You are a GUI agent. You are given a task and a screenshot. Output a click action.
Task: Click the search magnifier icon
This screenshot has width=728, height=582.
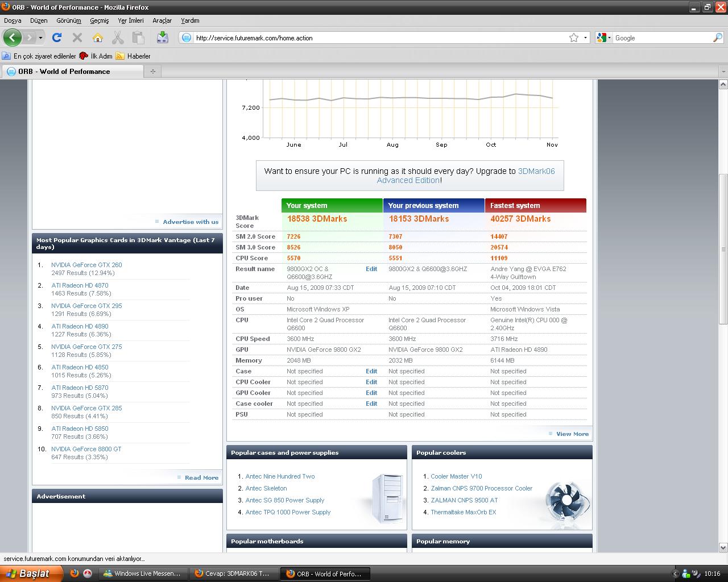pos(718,38)
